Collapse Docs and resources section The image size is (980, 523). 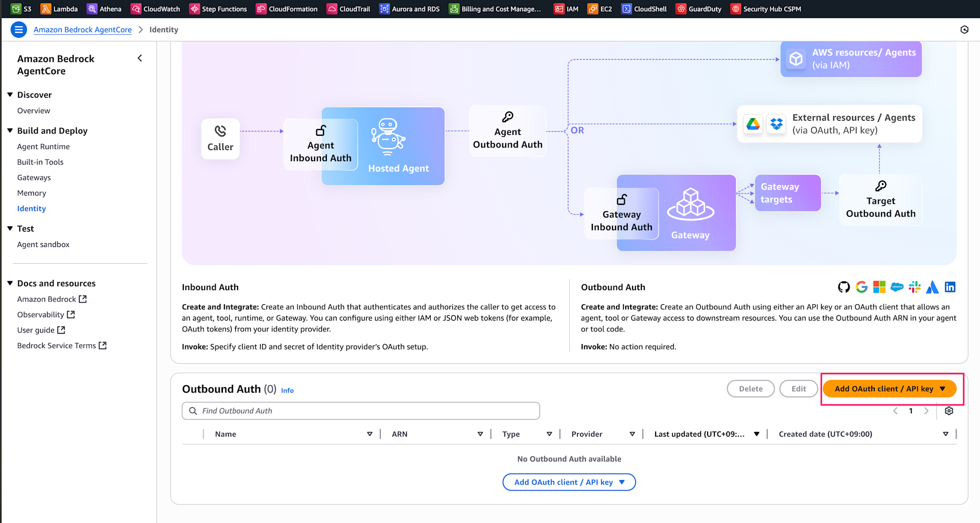[10, 283]
